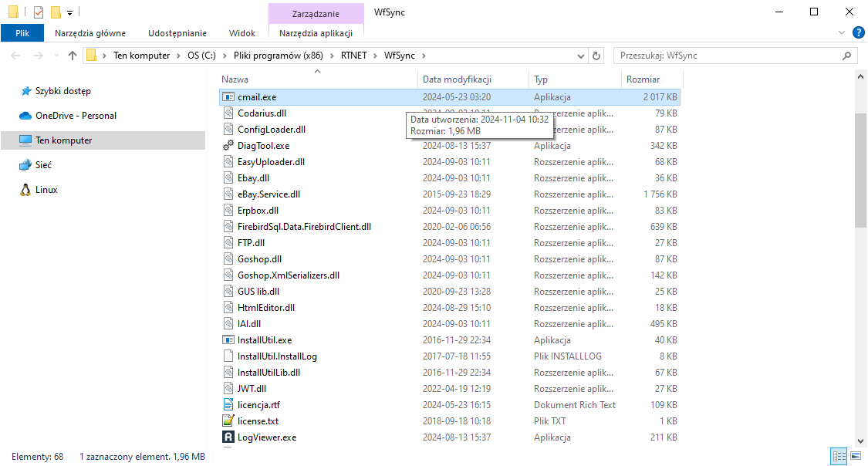Expand the chevron after WfSync breadcrumb

click(x=424, y=56)
